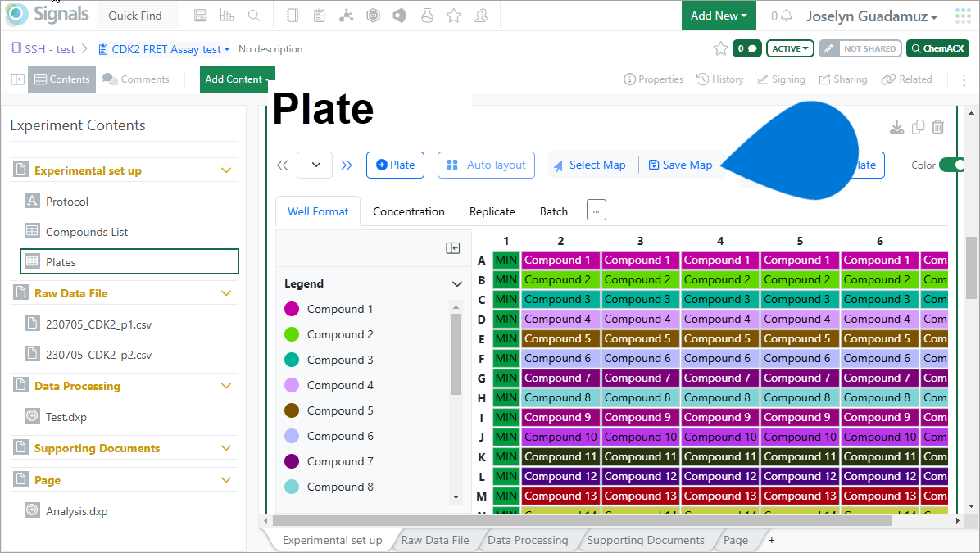Collapse the Experimental set up section
Viewport: 980px width, 553px height.
pyautogui.click(x=226, y=170)
